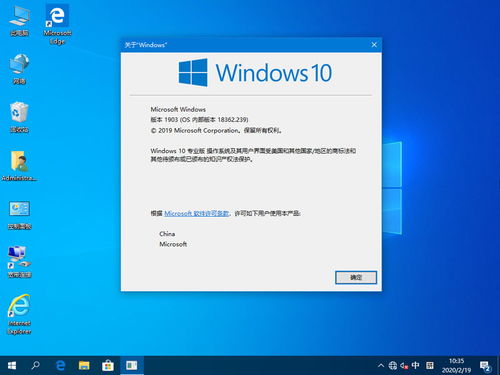Select the Administrator folder icon
500x375 pixels.
[19, 166]
